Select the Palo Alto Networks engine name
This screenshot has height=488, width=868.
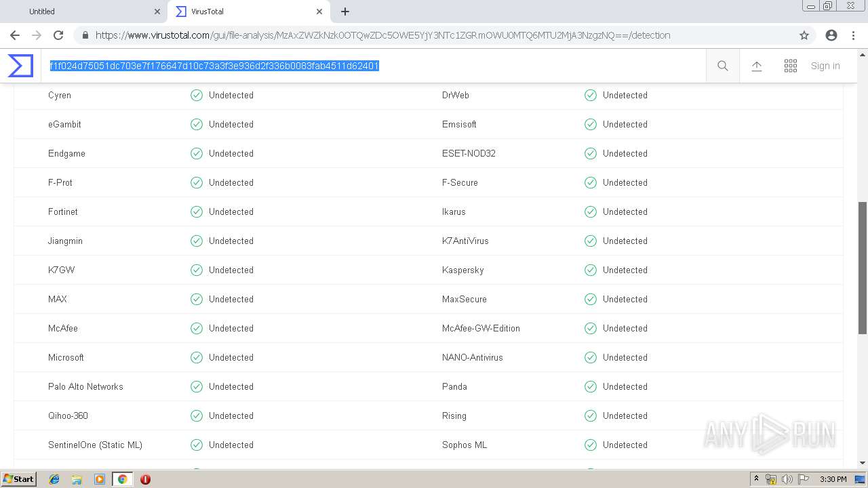(85, 386)
